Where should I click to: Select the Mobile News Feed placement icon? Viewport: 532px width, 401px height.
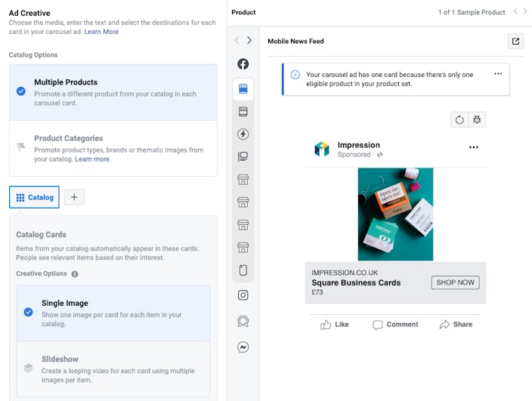point(243,89)
